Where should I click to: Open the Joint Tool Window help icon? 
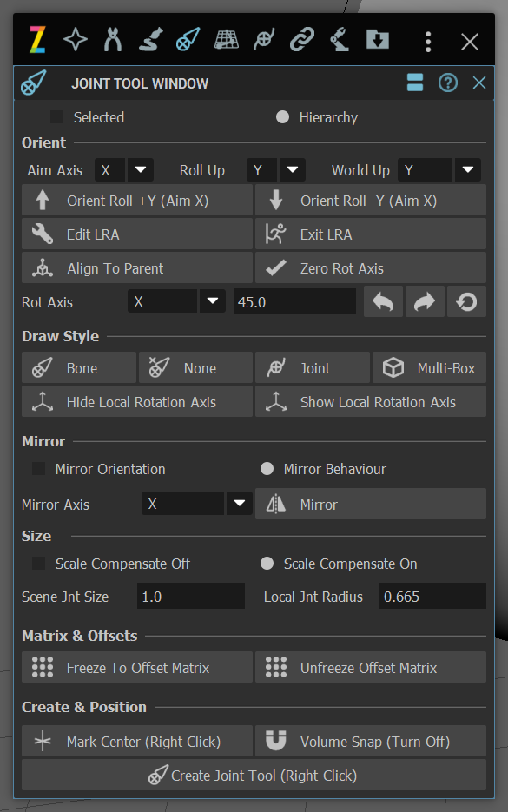[448, 83]
